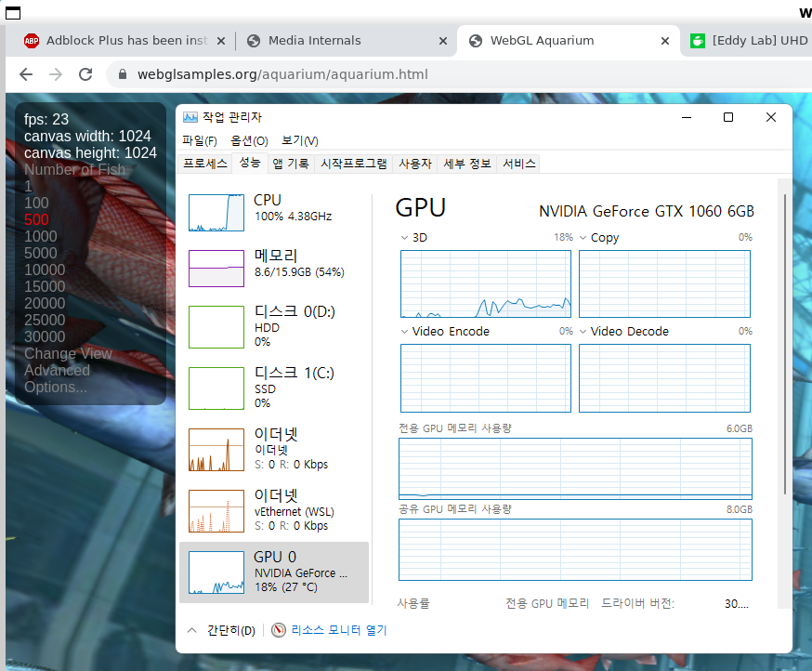
Task: Focus the webglsamples.org address bar
Action: click(x=282, y=74)
